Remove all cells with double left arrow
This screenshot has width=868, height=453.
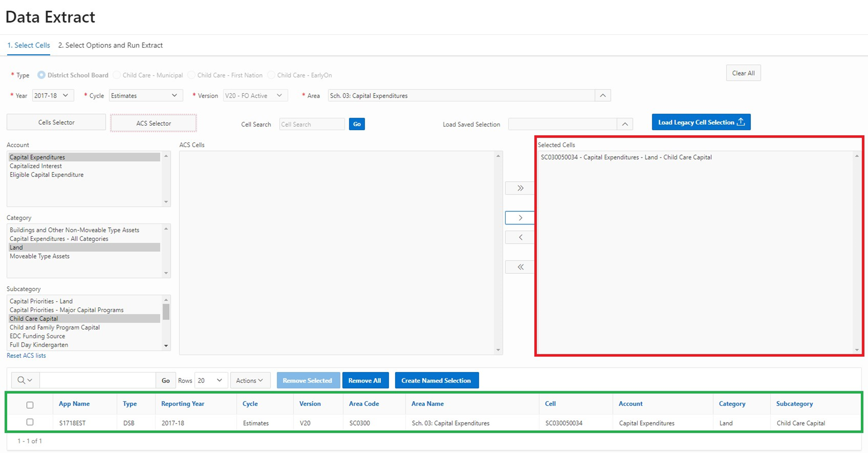tap(520, 267)
